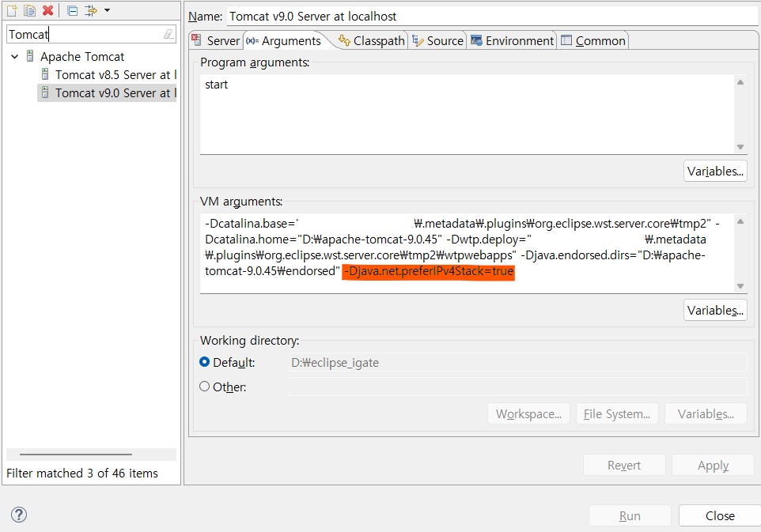Image resolution: width=761 pixels, height=532 pixels.
Task: Switch to the Source tab
Action: (438, 41)
